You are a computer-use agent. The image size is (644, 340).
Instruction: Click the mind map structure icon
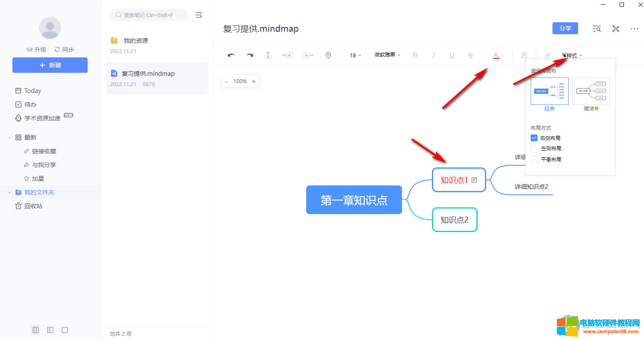click(616, 29)
